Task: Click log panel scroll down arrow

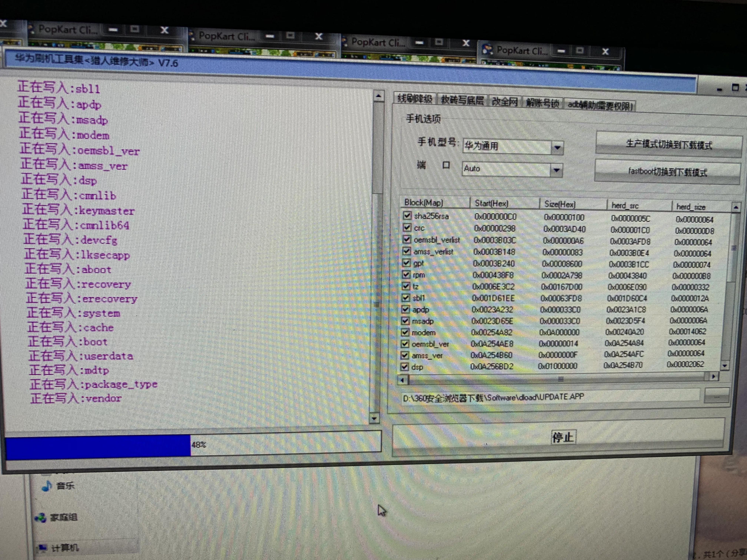Action: point(374,419)
